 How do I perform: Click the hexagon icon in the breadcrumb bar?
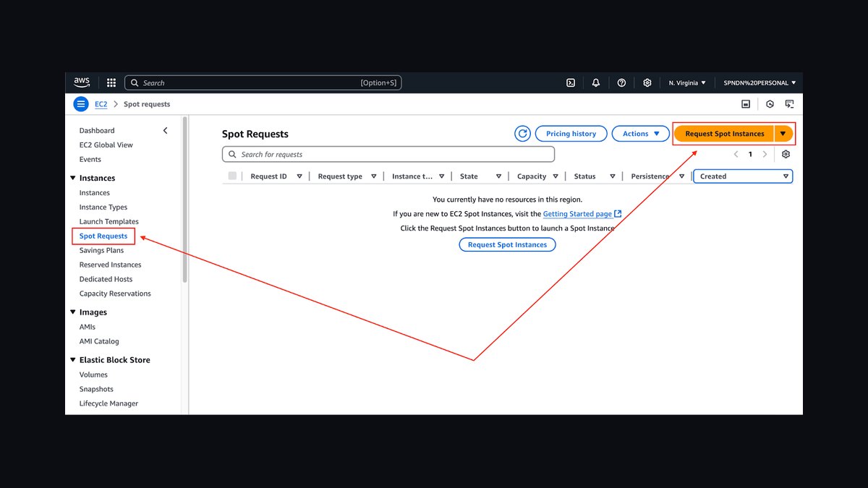click(x=770, y=104)
